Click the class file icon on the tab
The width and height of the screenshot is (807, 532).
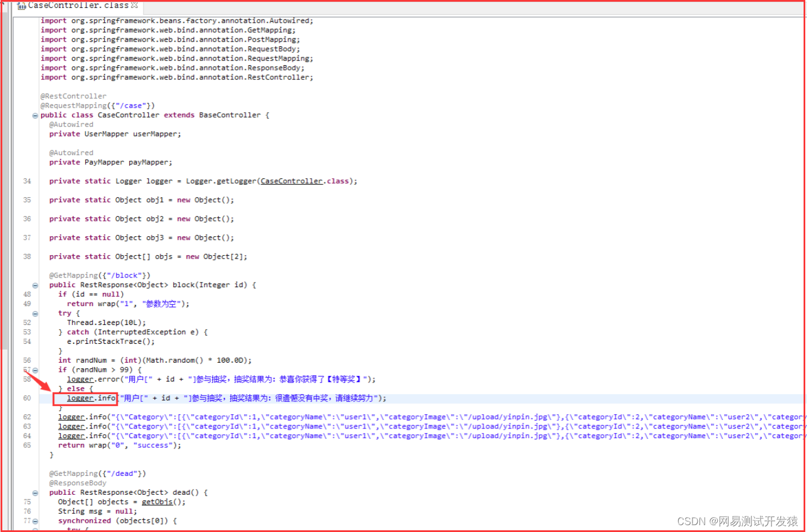pyautogui.click(x=22, y=6)
